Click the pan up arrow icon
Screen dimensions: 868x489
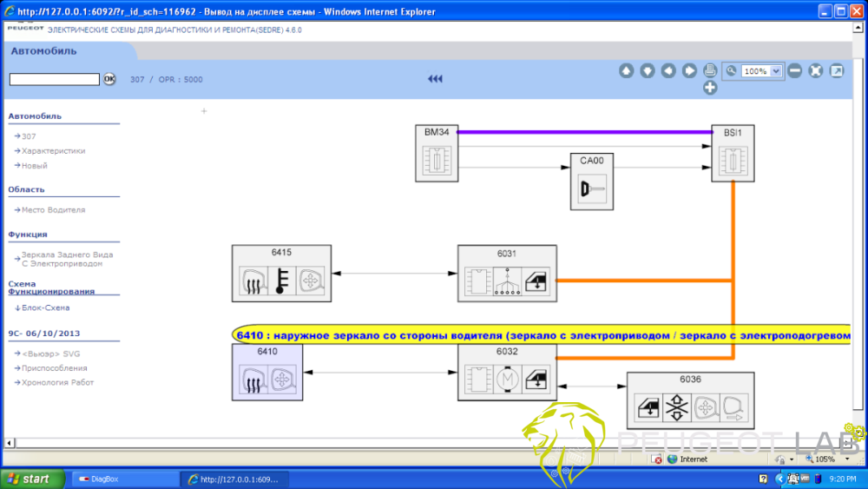tap(627, 71)
